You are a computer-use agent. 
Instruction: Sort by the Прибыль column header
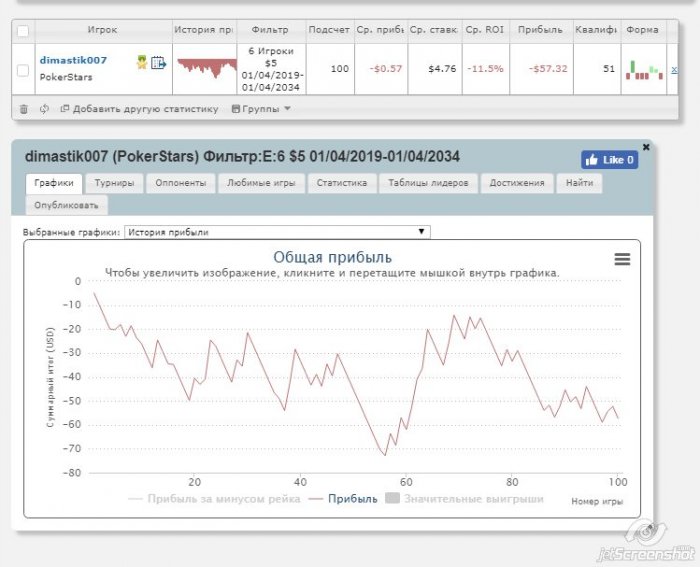[540, 30]
